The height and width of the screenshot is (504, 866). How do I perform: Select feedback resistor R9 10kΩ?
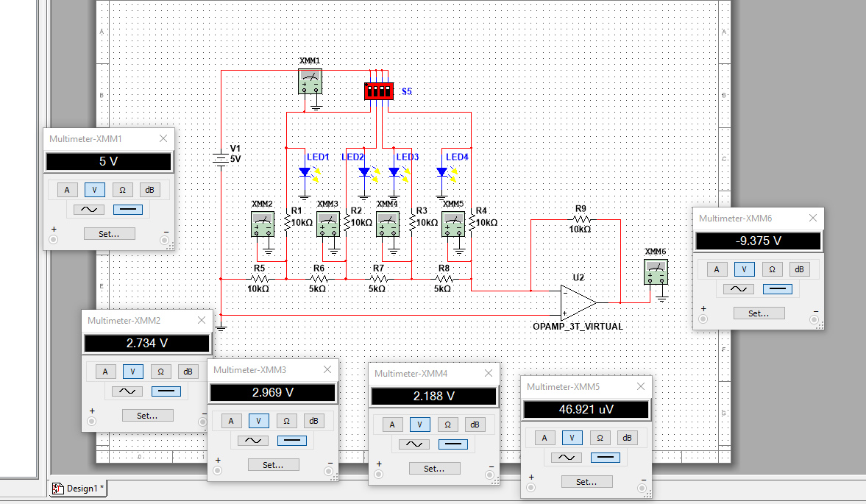581,219
